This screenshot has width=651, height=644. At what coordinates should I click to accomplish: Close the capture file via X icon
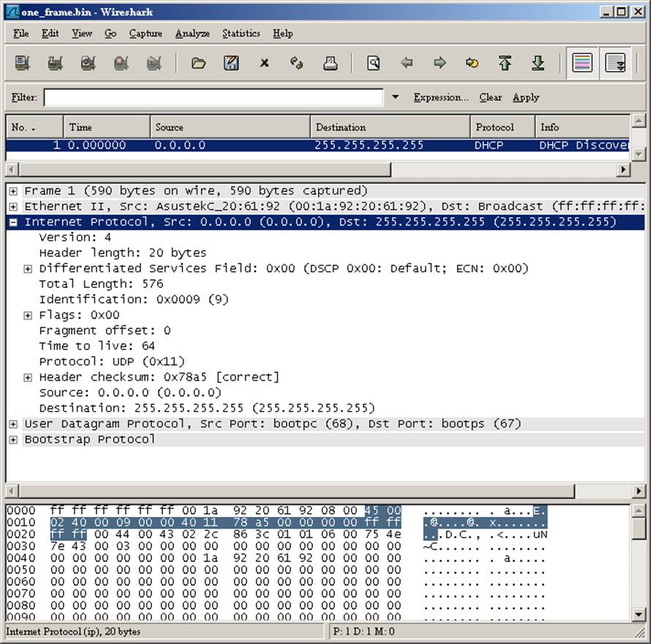[x=264, y=63]
